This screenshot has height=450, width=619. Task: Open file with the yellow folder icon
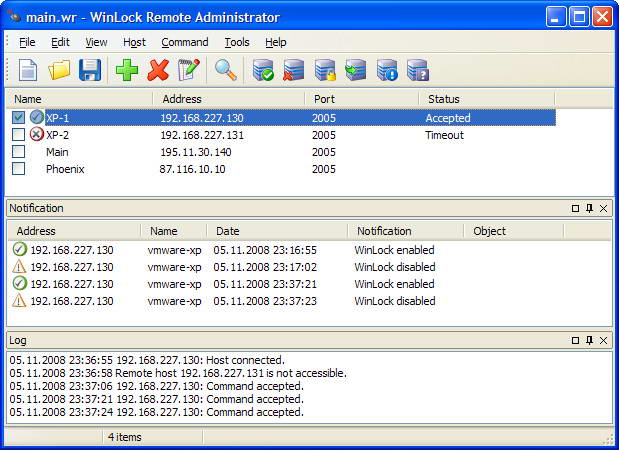tap(59, 70)
